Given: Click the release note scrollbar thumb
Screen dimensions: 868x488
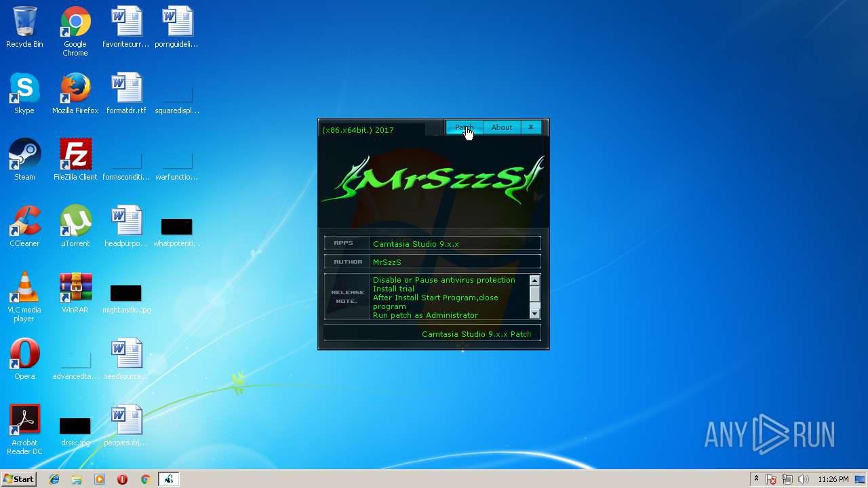Looking at the screenshot, I should tap(534, 293).
